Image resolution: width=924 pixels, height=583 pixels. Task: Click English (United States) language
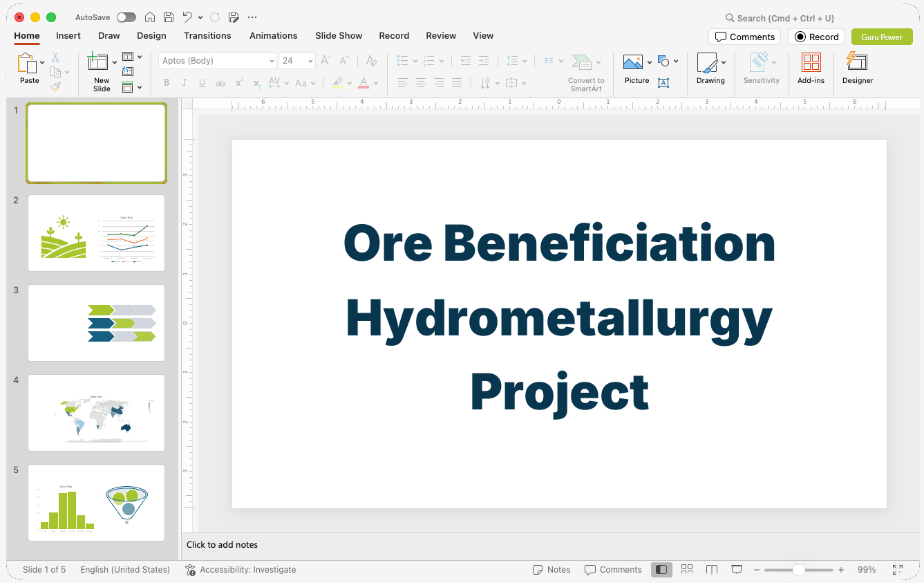(x=125, y=570)
